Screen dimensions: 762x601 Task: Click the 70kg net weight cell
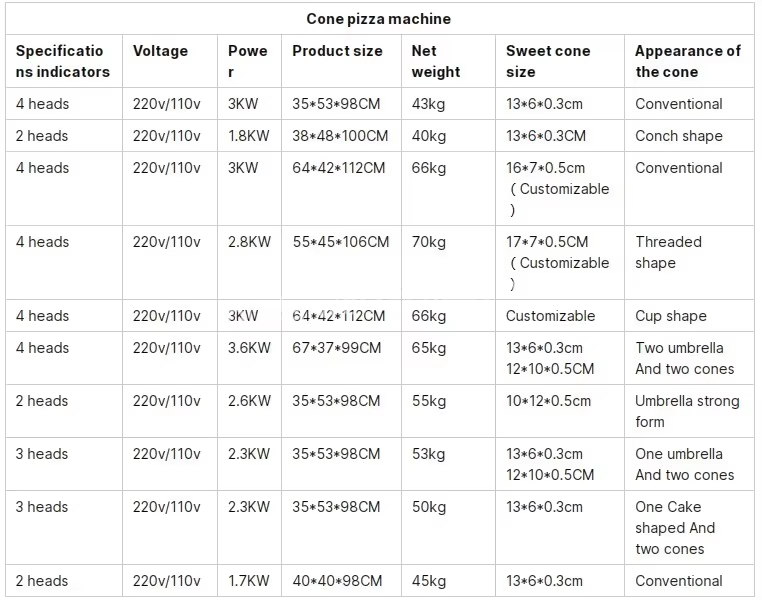click(x=429, y=242)
